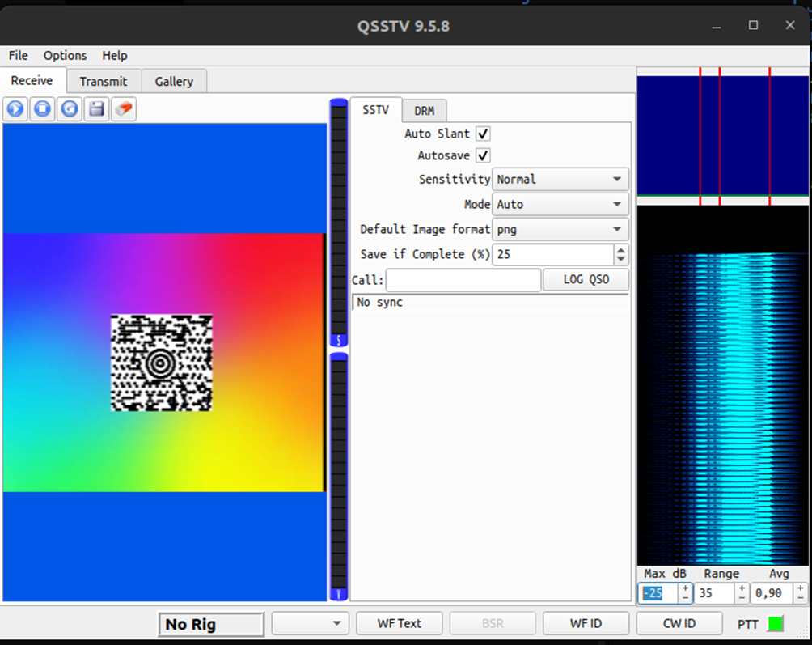Disable the Autosave checkbox

[x=483, y=155]
